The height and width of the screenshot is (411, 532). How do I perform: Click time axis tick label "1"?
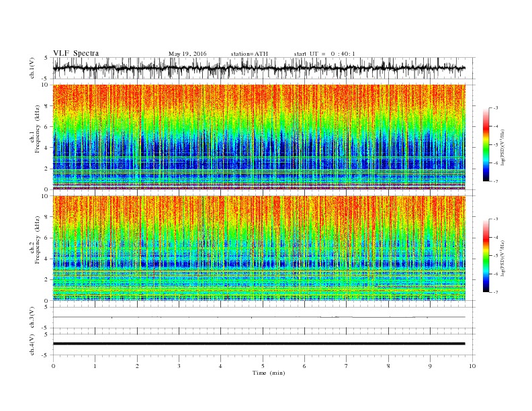(95, 366)
